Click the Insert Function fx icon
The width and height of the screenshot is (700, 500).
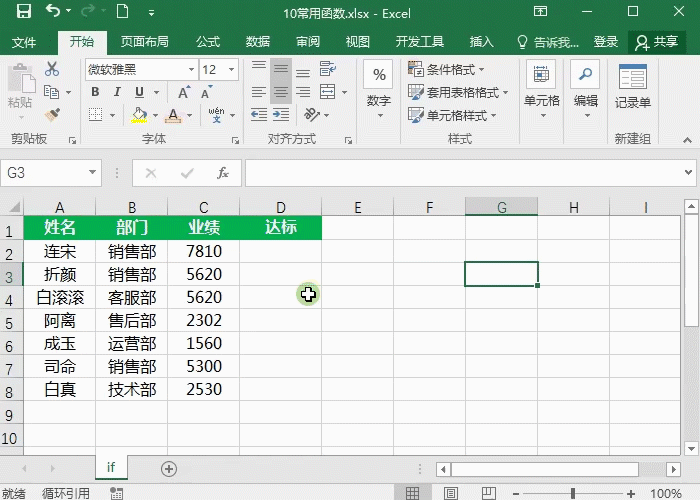(x=223, y=173)
